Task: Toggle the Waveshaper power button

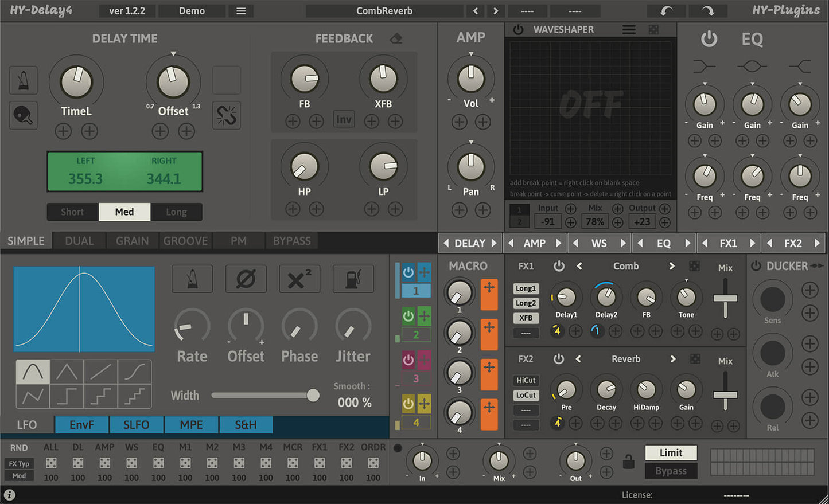Action: tap(518, 29)
